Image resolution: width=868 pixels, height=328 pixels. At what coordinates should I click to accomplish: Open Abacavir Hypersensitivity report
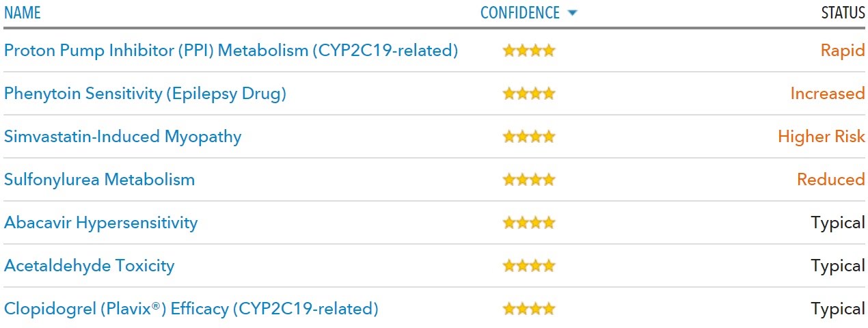tap(101, 223)
